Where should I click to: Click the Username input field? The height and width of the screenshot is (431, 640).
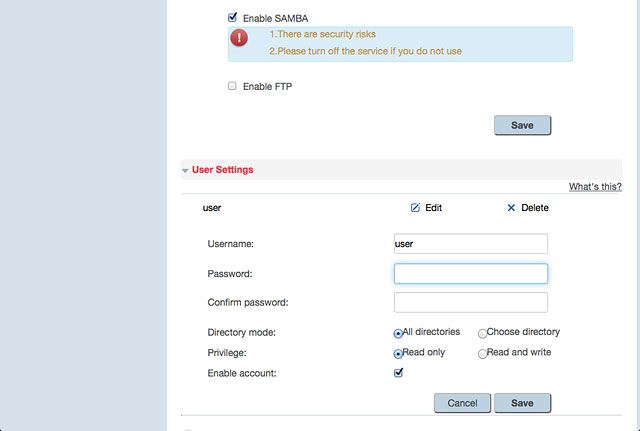point(471,244)
